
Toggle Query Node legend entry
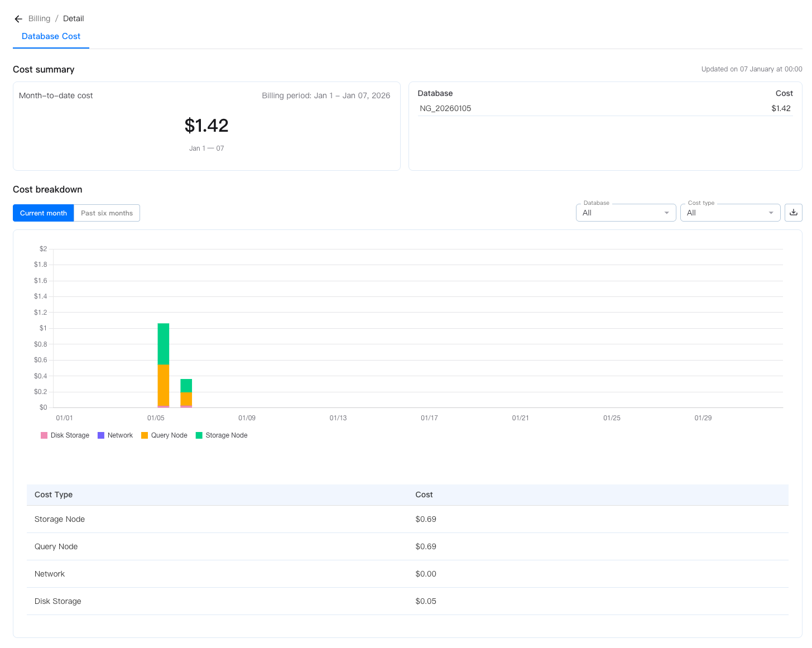(x=164, y=435)
